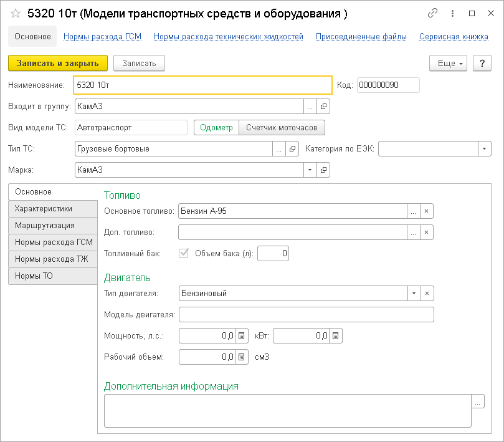
Task: Focus the Мощность л.с. value field
Action: tap(207, 336)
